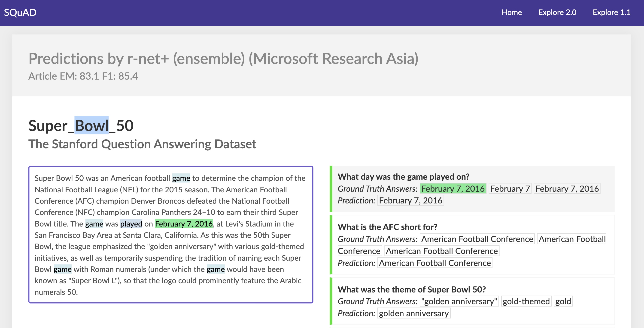Viewport: 644px width, 328px height.
Task: Click the 'golden anniversary' prediction box
Action: point(413,313)
